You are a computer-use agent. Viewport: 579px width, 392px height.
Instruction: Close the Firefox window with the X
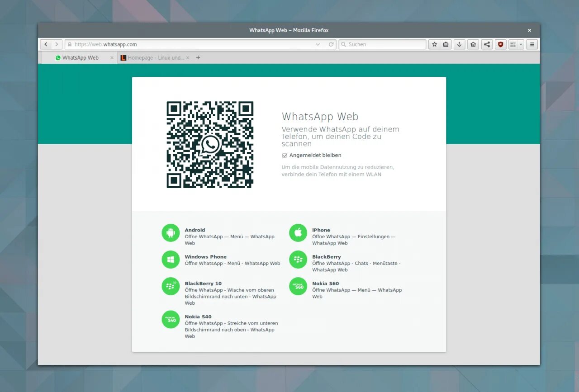[529, 30]
